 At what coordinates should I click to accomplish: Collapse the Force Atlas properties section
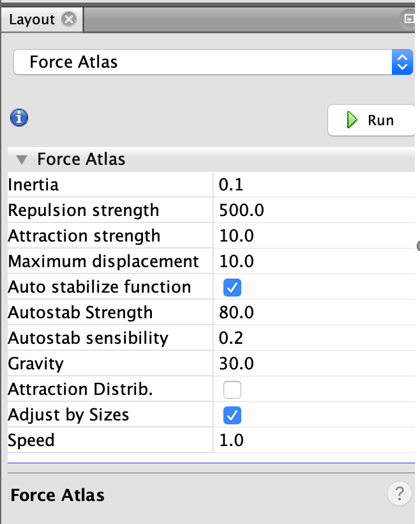point(22,159)
